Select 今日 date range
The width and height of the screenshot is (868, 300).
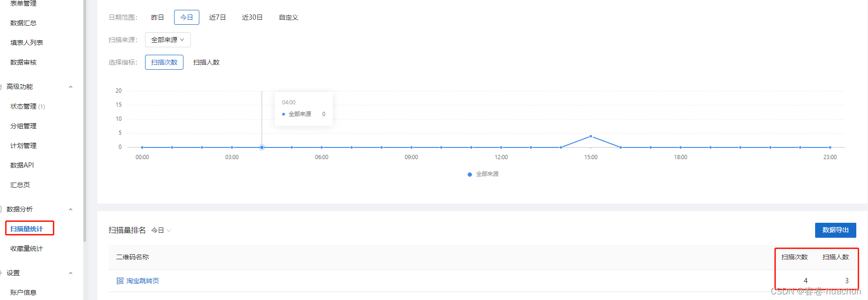point(187,17)
